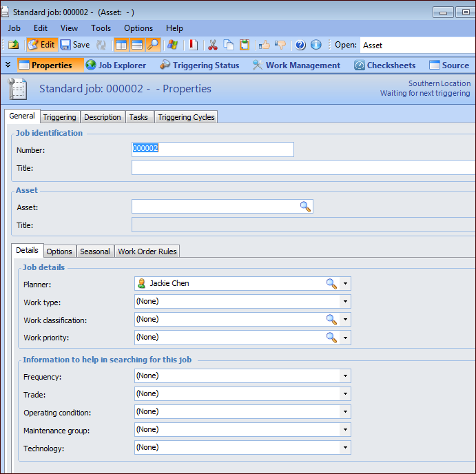476x474 pixels.
Task: Click the Paste clipboard icon
Action: point(245,45)
